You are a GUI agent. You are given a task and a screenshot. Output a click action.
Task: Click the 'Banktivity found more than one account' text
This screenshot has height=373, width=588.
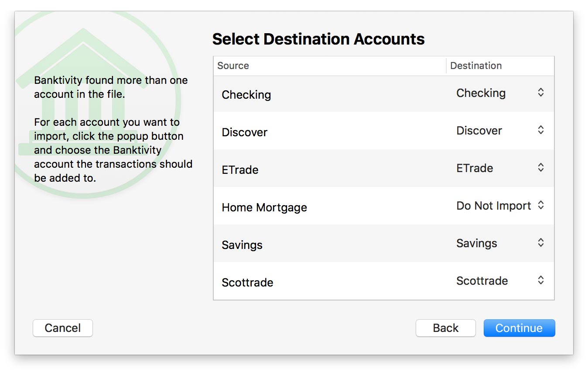click(x=111, y=87)
